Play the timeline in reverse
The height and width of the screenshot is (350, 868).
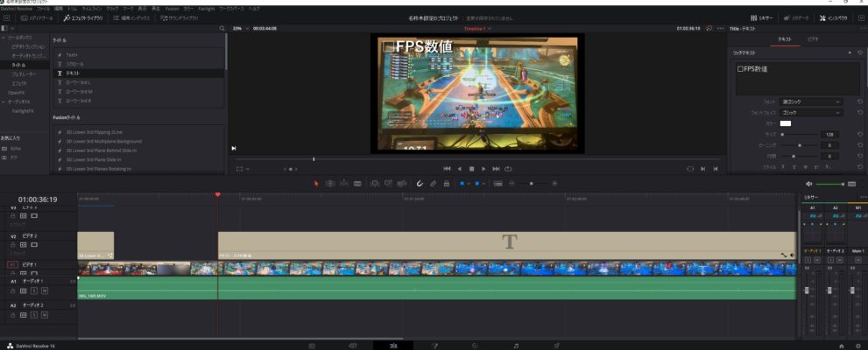460,169
